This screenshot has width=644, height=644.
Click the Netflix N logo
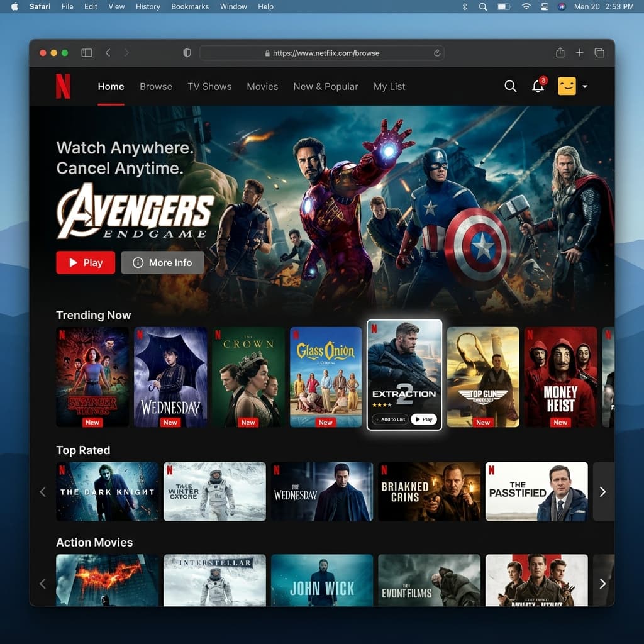[x=63, y=86]
